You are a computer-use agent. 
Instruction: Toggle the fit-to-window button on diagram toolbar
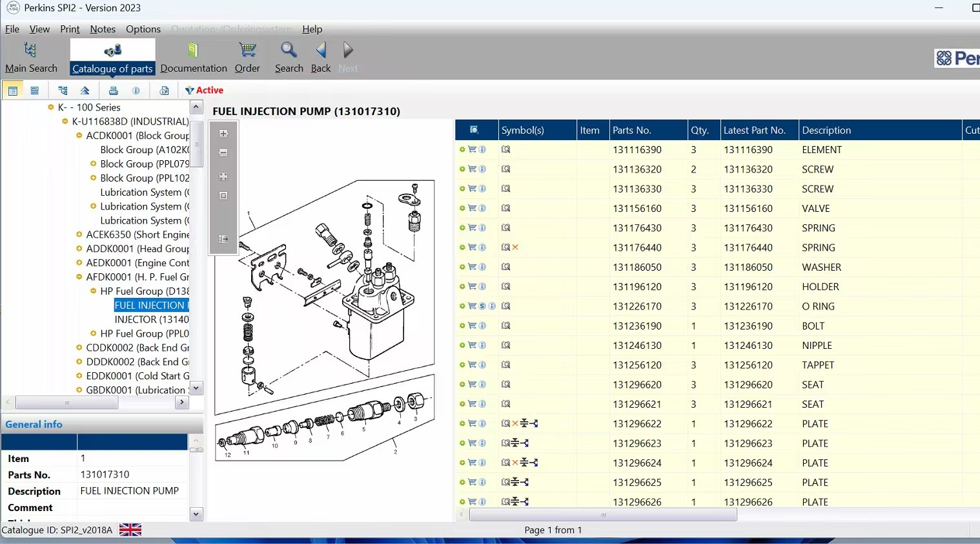coord(223,176)
